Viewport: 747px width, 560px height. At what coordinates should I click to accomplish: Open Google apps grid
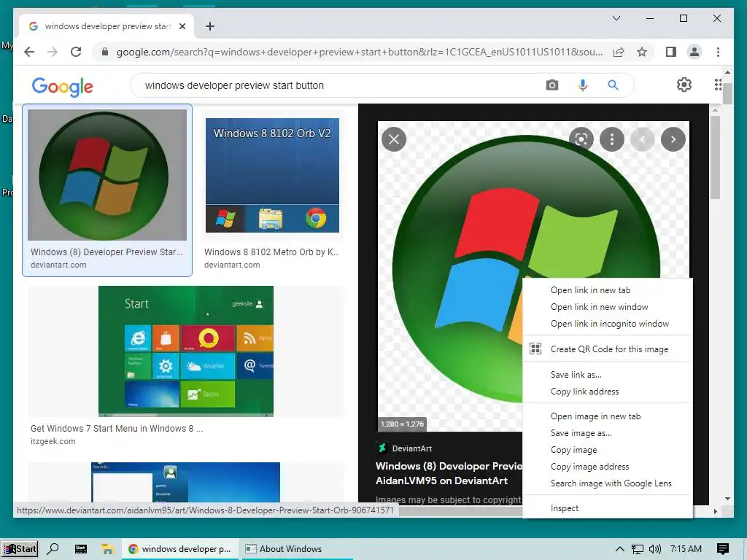(718, 85)
